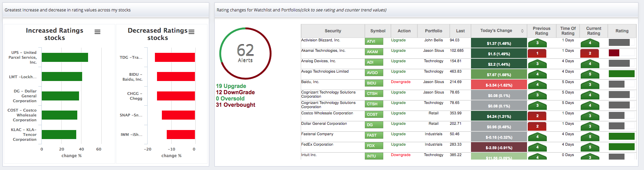Sort table by Portfolio column header
This screenshot has width=644, height=170.
pyautogui.click(x=433, y=31)
